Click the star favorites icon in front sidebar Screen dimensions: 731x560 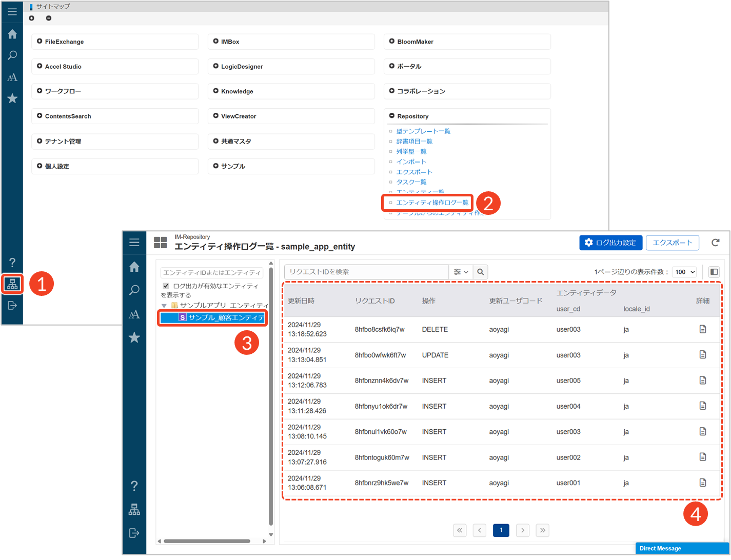134,337
